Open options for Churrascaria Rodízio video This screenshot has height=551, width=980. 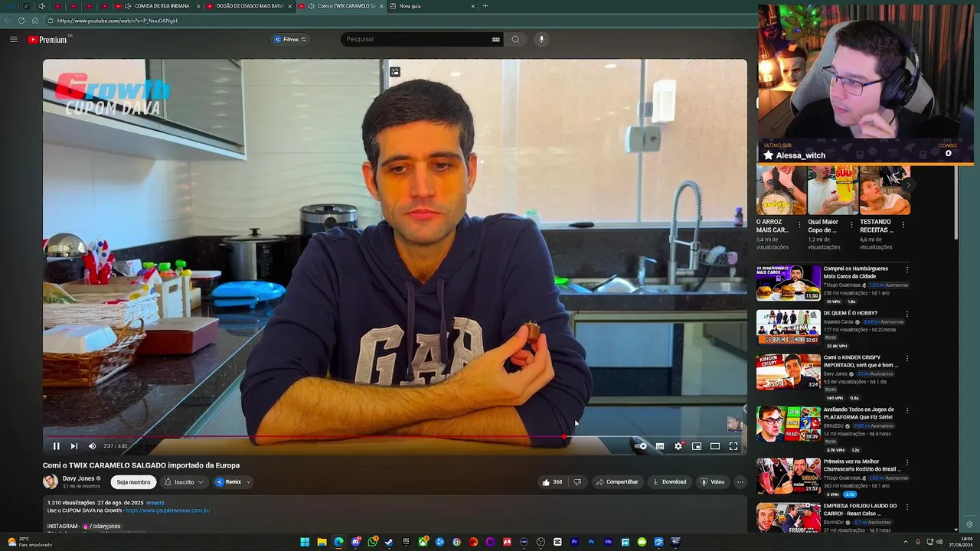click(907, 462)
